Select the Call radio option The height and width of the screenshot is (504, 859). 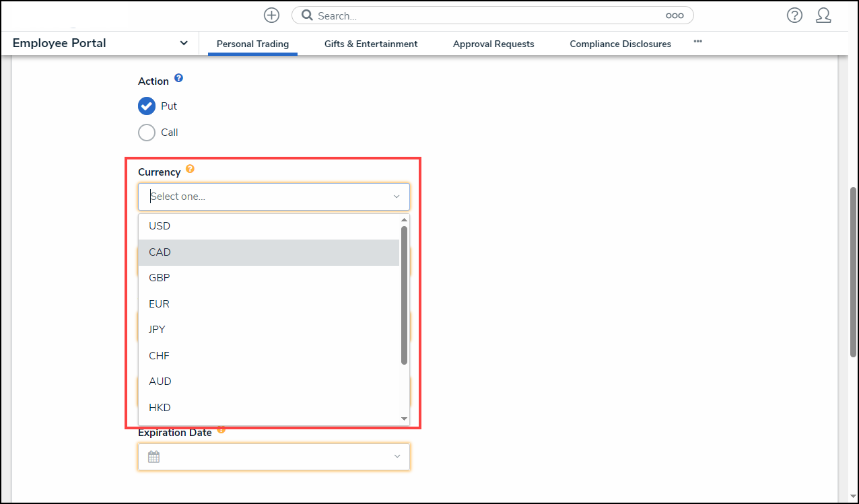pyautogui.click(x=147, y=133)
